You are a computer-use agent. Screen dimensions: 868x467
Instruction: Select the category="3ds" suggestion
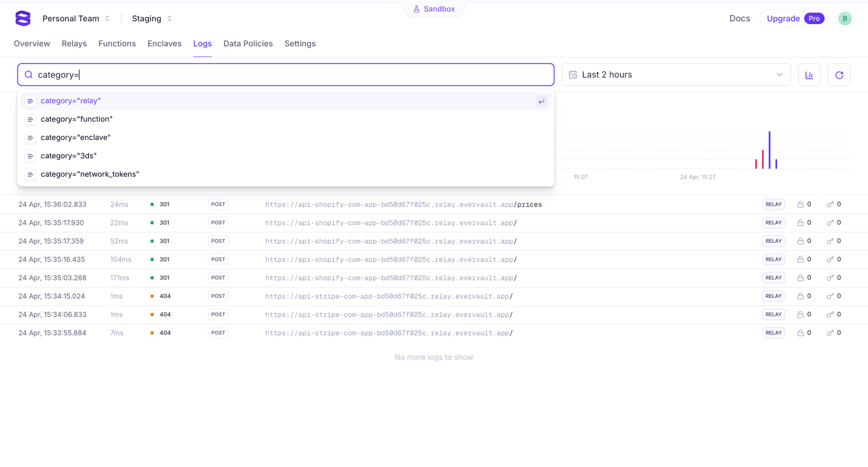[286, 156]
